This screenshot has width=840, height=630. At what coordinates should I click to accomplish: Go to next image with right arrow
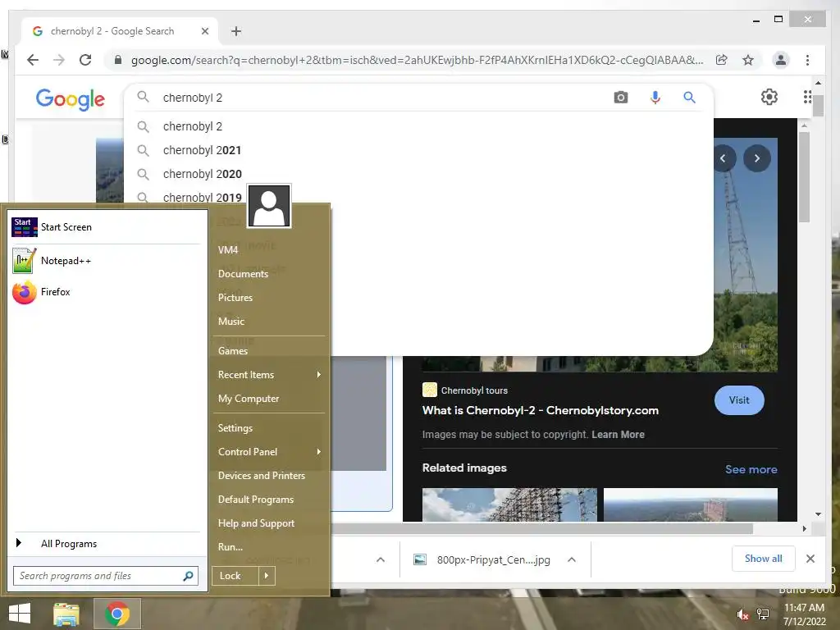pos(757,158)
